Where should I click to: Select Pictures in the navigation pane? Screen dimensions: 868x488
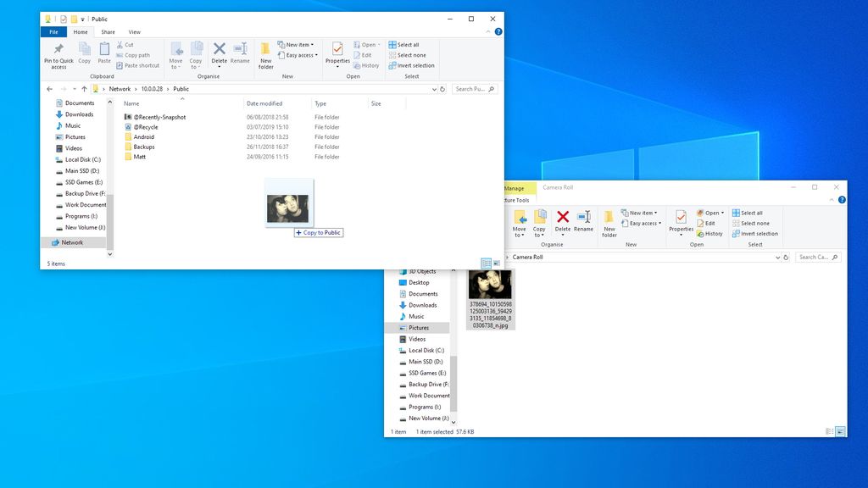click(76, 136)
